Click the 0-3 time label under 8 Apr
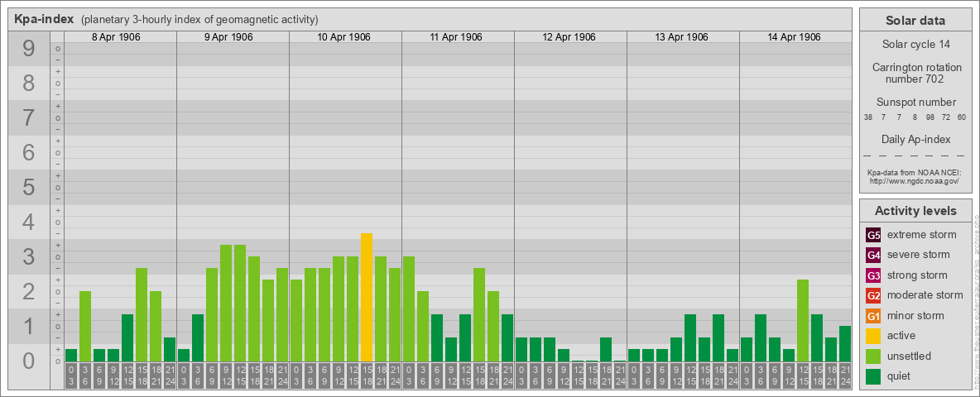The image size is (980, 397). [x=71, y=375]
